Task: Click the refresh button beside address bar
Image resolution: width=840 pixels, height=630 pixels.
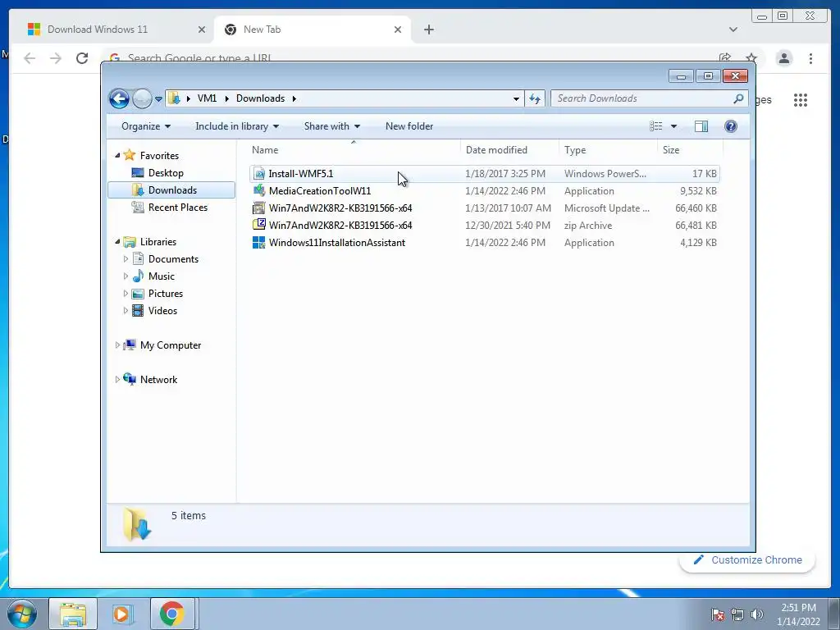Action: coord(535,98)
